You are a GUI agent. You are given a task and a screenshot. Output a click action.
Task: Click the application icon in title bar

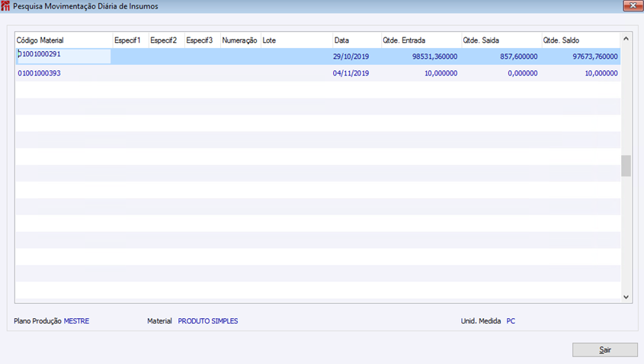(x=5, y=6)
